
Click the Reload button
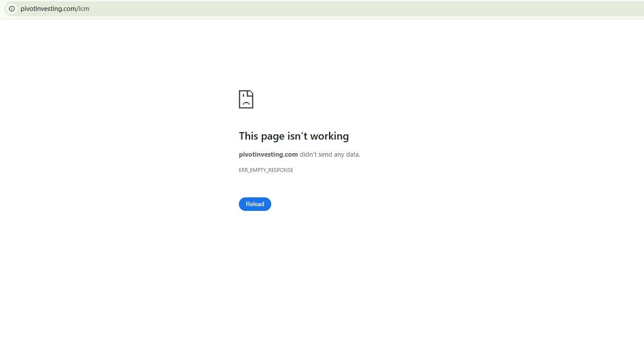[255, 204]
